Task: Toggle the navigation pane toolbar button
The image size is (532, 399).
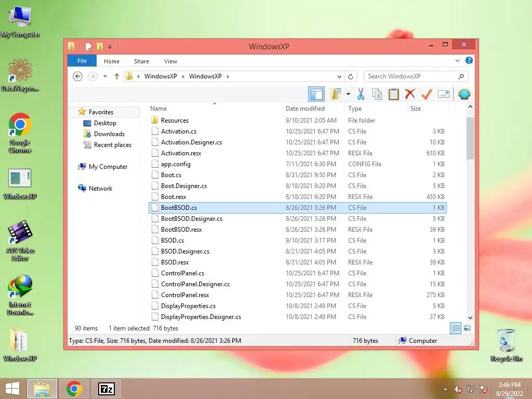Action: click(x=316, y=94)
